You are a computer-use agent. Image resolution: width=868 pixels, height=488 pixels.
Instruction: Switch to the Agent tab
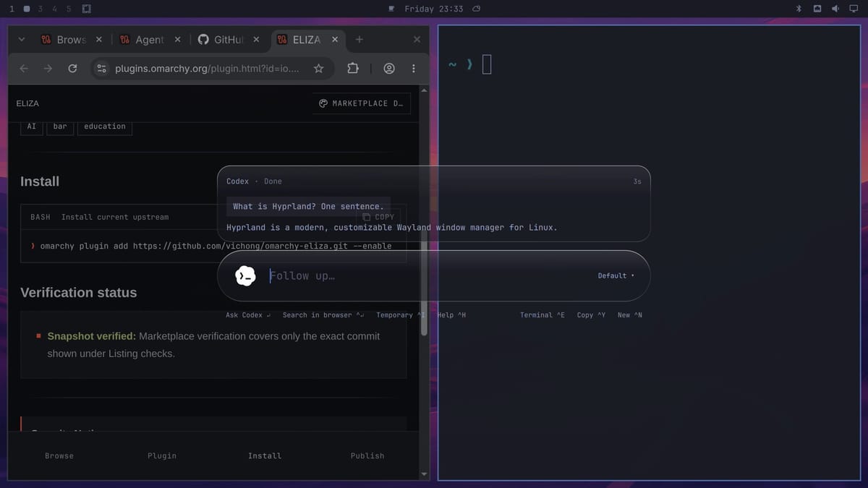tap(150, 40)
